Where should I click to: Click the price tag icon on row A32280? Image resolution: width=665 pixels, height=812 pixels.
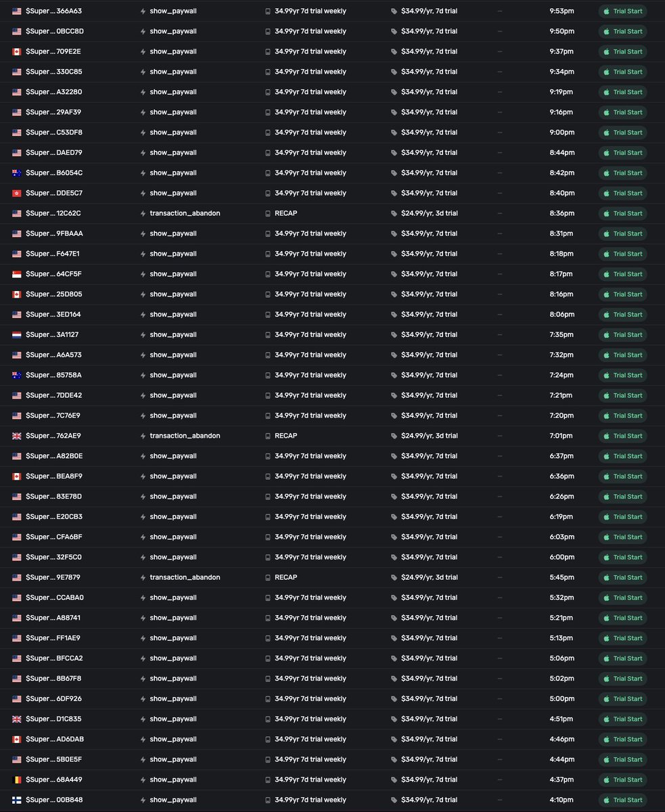394,92
